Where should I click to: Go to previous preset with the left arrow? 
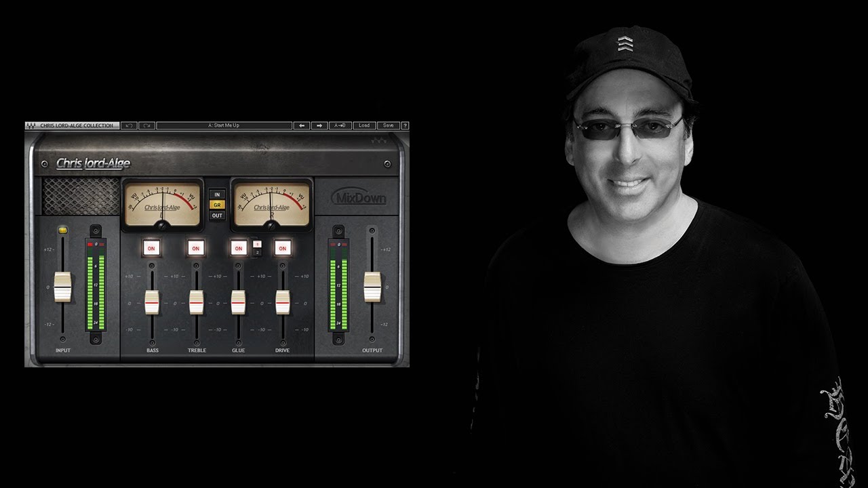301,125
